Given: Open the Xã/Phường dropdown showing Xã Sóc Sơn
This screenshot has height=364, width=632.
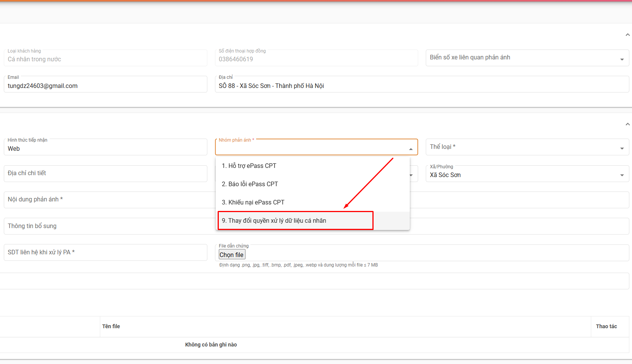Looking at the screenshot, I should [622, 175].
